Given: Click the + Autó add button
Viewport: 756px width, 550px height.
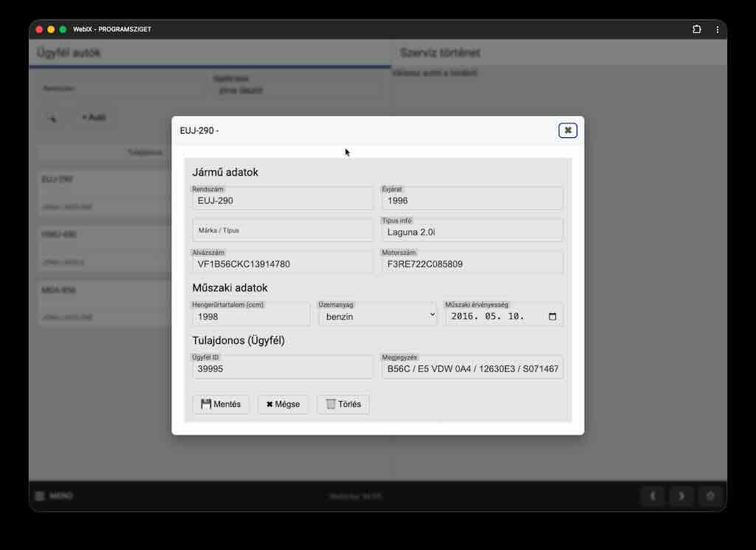Looking at the screenshot, I should click(94, 117).
